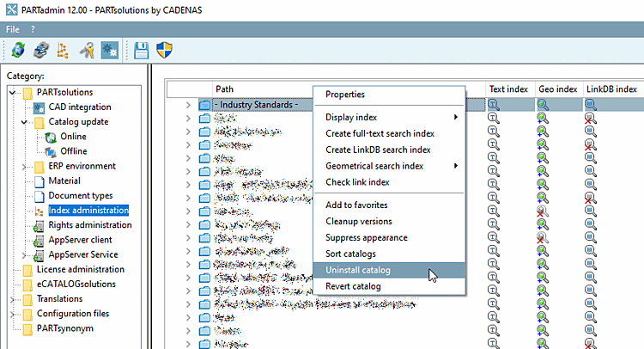The height and width of the screenshot is (349, 644).
Task: Choose Suppress appearance
Action: (389, 237)
